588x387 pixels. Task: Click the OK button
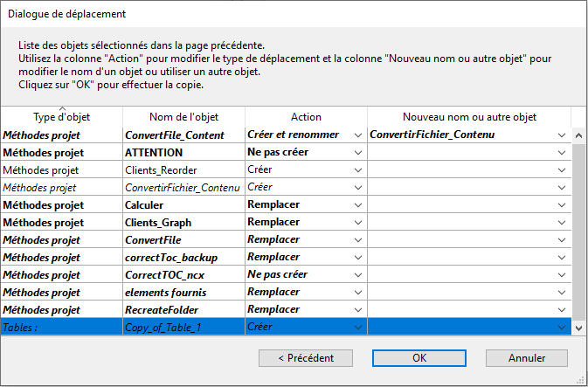pyautogui.click(x=419, y=358)
